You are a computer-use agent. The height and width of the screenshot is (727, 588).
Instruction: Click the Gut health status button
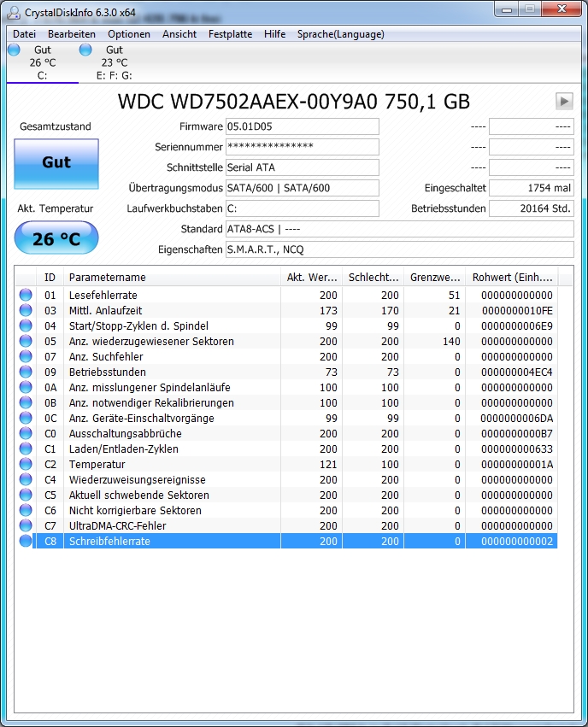(x=56, y=164)
